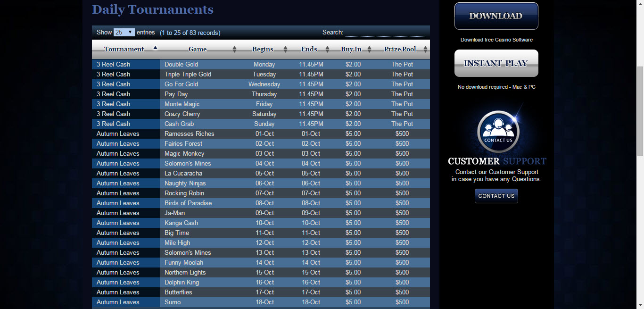This screenshot has height=309, width=644.
Task: Select the Birds of Paradise game cell
Action: click(199, 203)
